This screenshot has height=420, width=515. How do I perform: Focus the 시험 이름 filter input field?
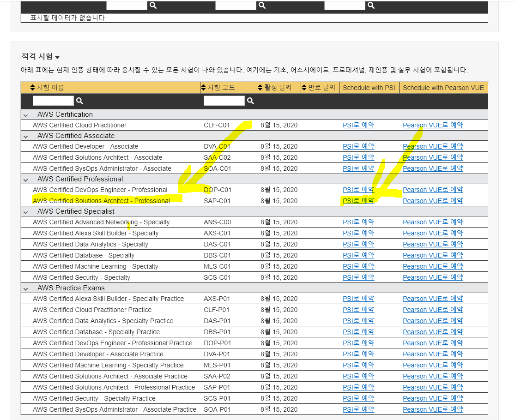click(54, 101)
